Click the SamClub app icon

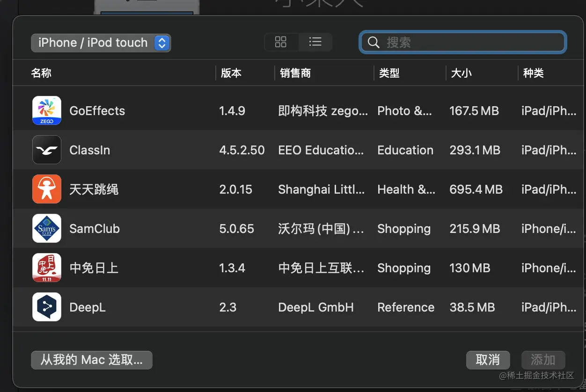click(x=47, y=229)
